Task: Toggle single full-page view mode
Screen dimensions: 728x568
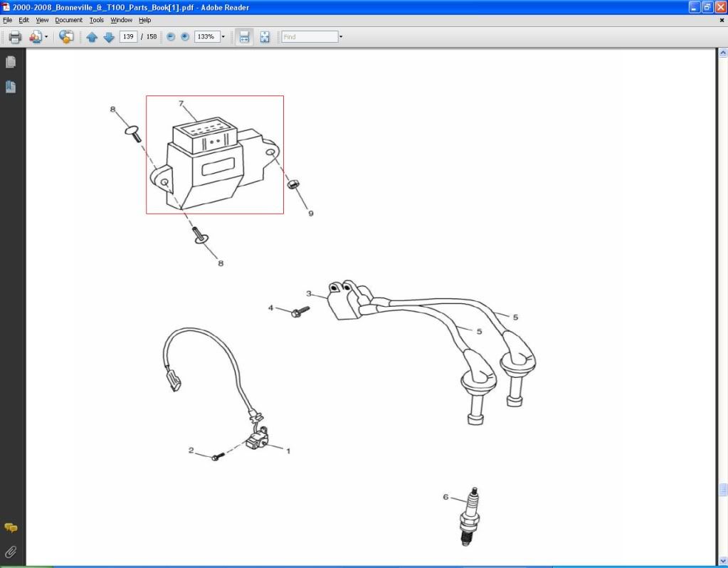Action: click(265, 37)
